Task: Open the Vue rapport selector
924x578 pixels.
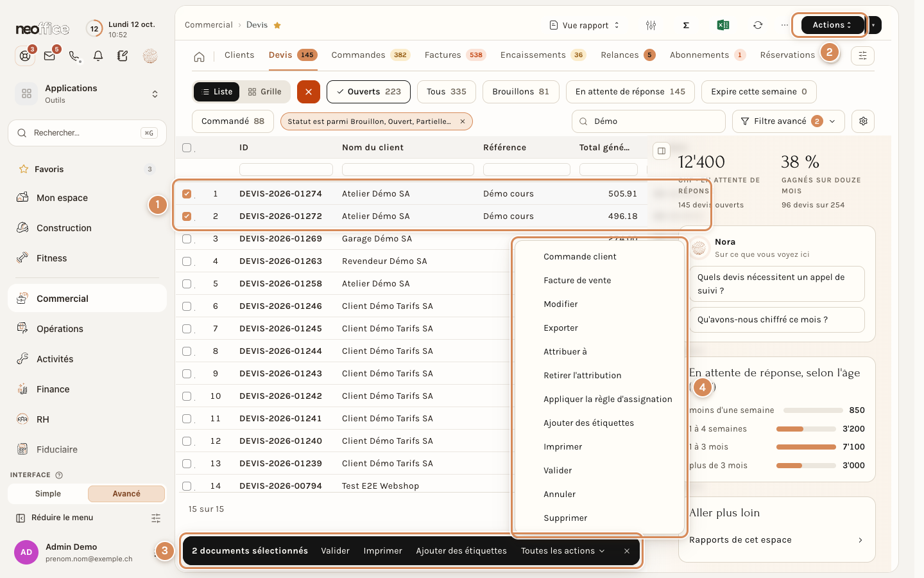Action: (x=585, y=25)
